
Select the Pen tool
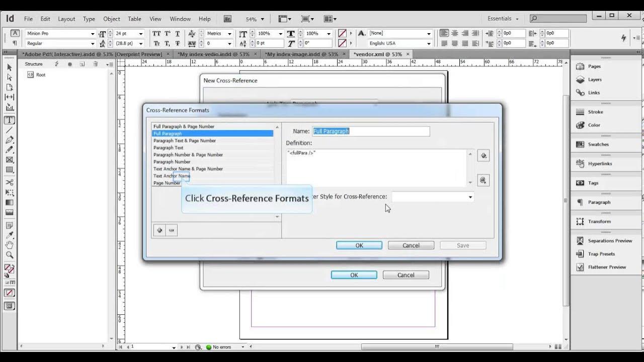9,140
